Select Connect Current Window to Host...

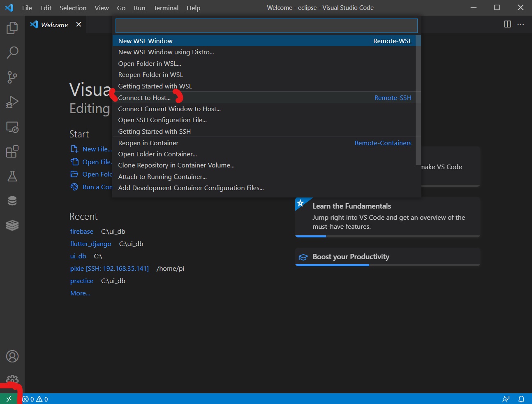264,109
